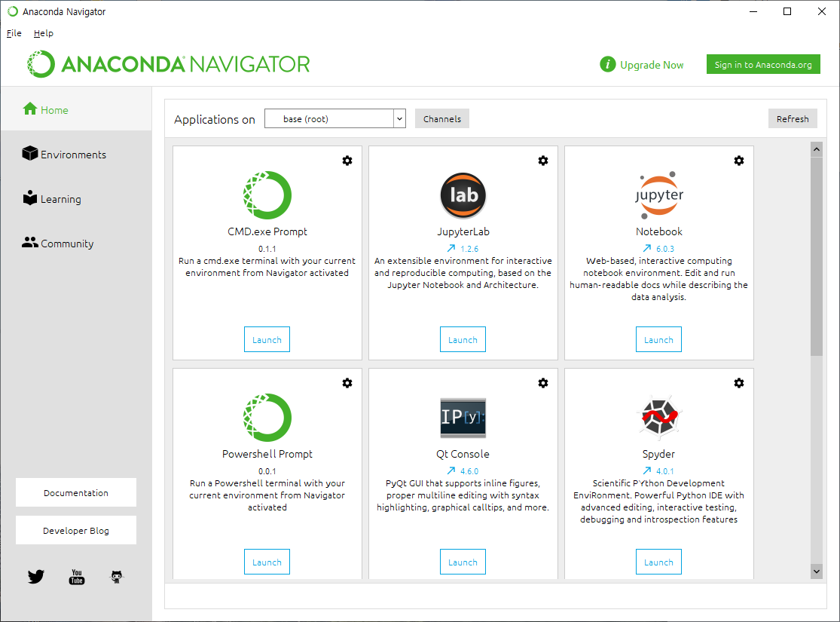Viewport: 840px width, 622px height.
Task: Click the Jupyter Notebook logo
Action: (659, 195)
